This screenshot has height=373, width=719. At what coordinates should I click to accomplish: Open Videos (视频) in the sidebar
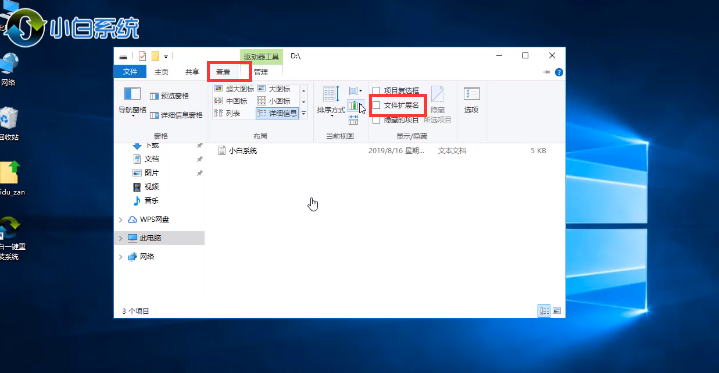coord(151,187)
